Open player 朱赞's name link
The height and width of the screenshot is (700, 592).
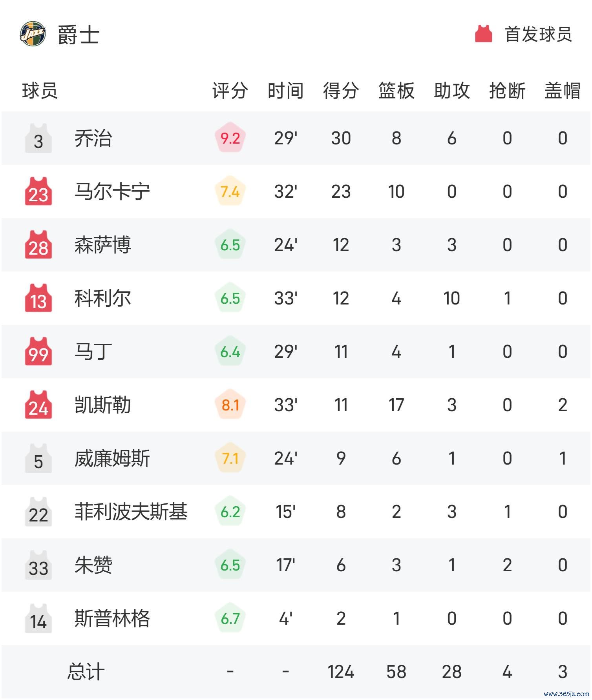click(93, 565)
